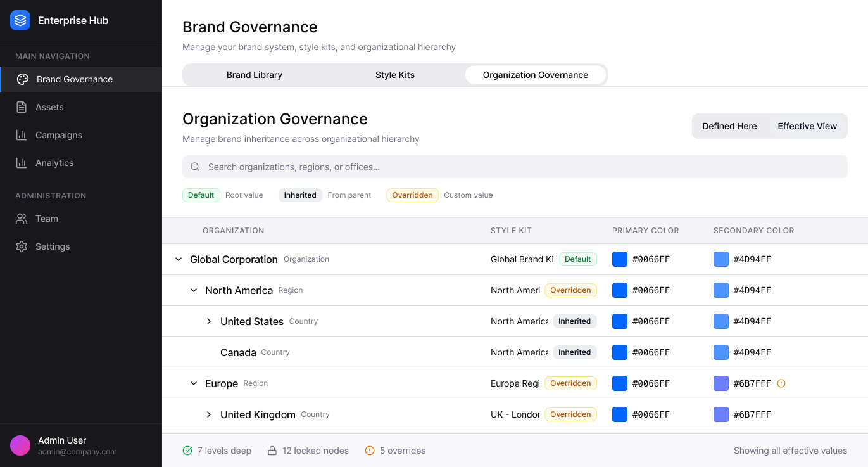The image size is (868, 467).
Task: Expand the United Kingdom country row
Action: point(209,414)
